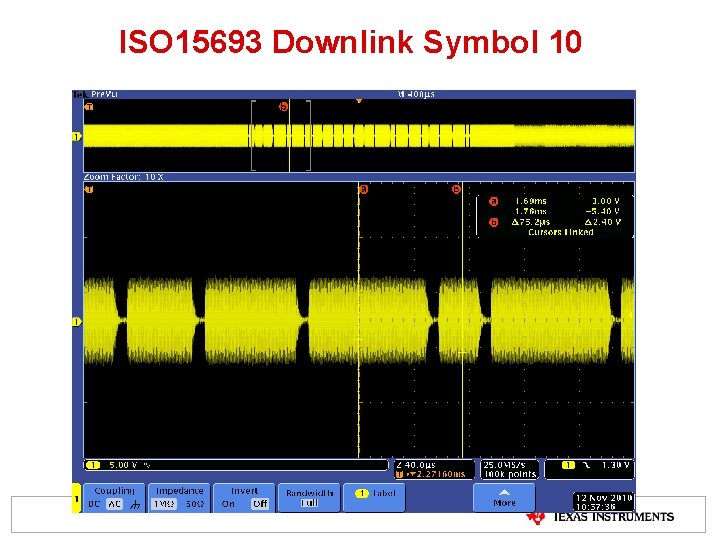The width and height of the screenshot is (720, 540).
Task: Click the '10:57:36' time stamp
Action: pyautogui.click(x=596, y=507)
